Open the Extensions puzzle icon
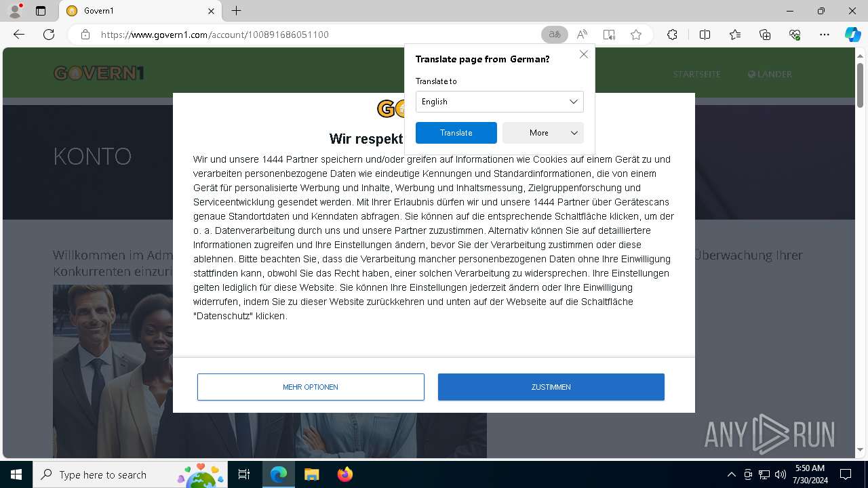Viewport: 868px width, 488px height. coord(672,35)
